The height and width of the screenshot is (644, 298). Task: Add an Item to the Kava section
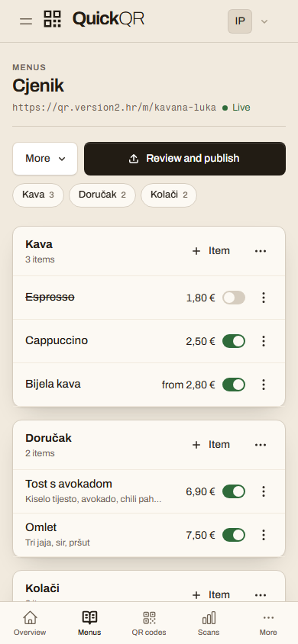(211, 251)
